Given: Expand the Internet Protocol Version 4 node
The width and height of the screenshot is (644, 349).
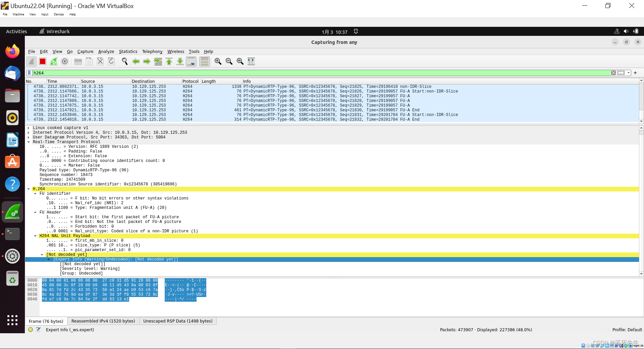Looking at the screenshot, I should tap(29, 132).
